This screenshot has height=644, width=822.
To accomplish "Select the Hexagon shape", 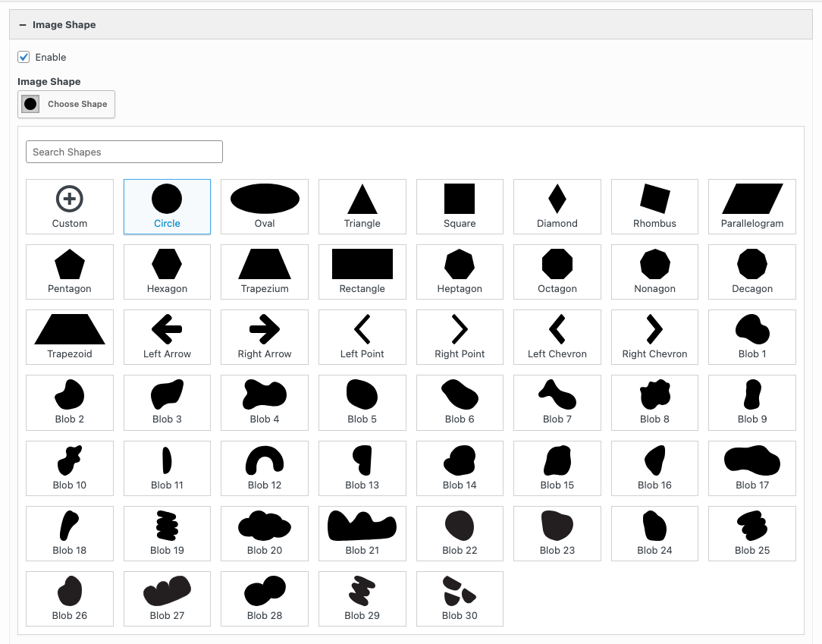I will (x=168, y=272).
